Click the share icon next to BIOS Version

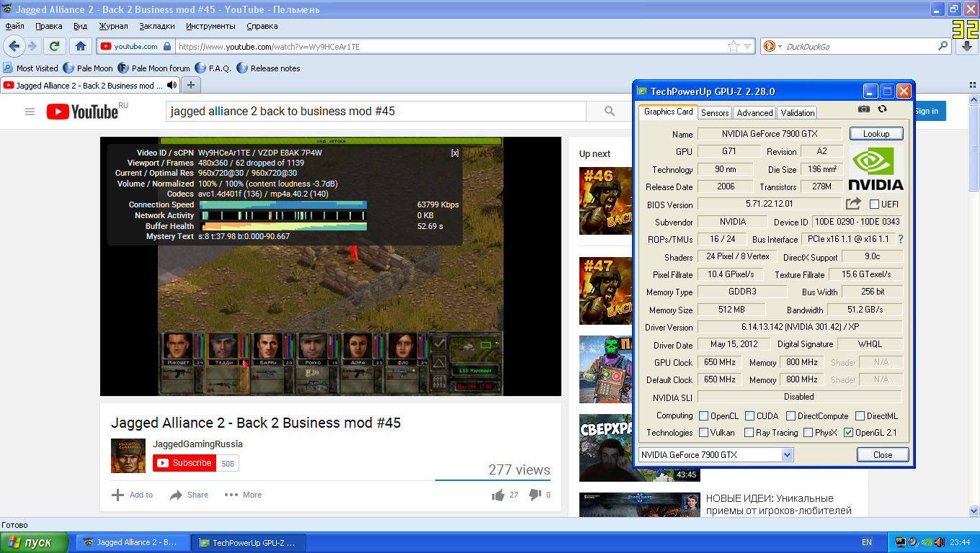point(853,204)
